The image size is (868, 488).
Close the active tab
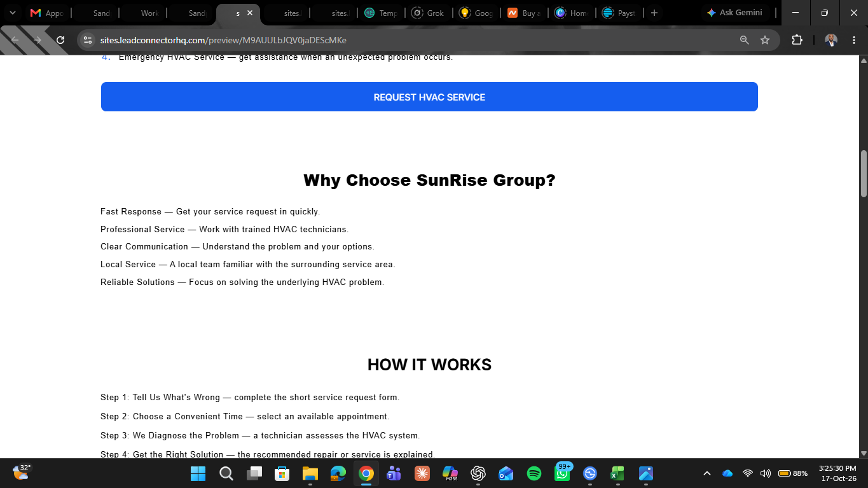pyautogui.click(x=250, y=13)
